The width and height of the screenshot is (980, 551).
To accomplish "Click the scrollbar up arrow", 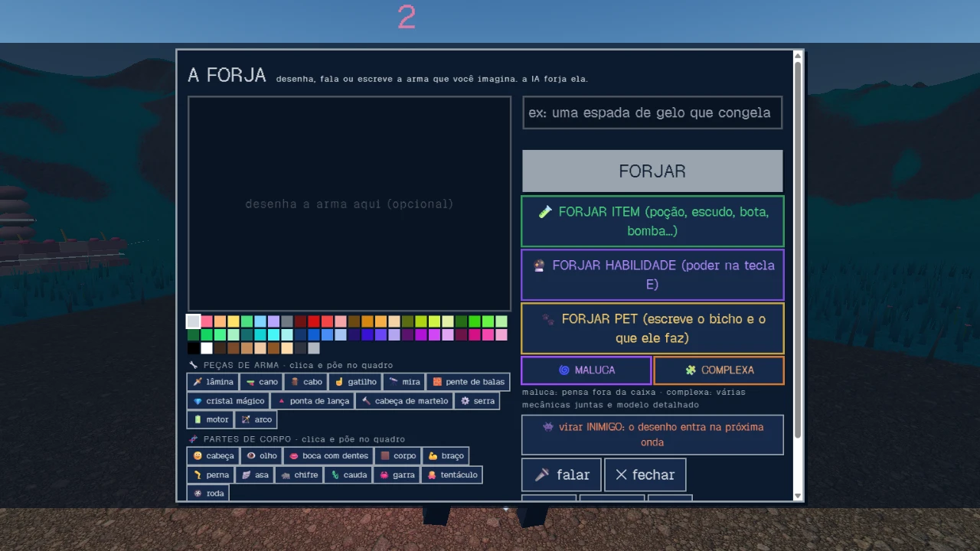I will tap(799, 55).
